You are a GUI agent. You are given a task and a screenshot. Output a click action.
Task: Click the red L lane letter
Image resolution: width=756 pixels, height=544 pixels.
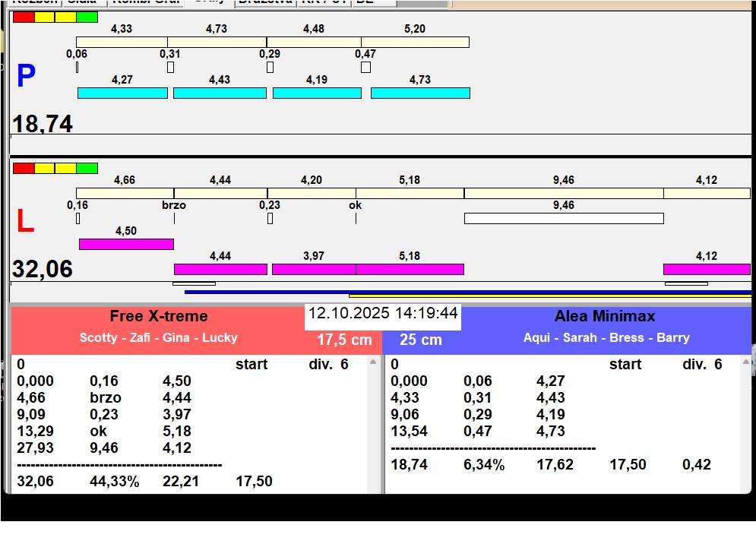(x=25, y=222)
